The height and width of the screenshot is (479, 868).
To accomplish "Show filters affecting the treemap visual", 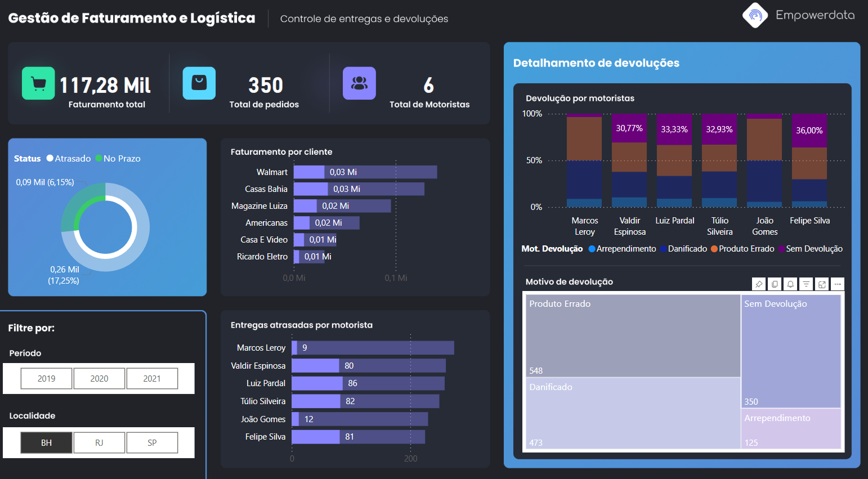I will (806, 284).
